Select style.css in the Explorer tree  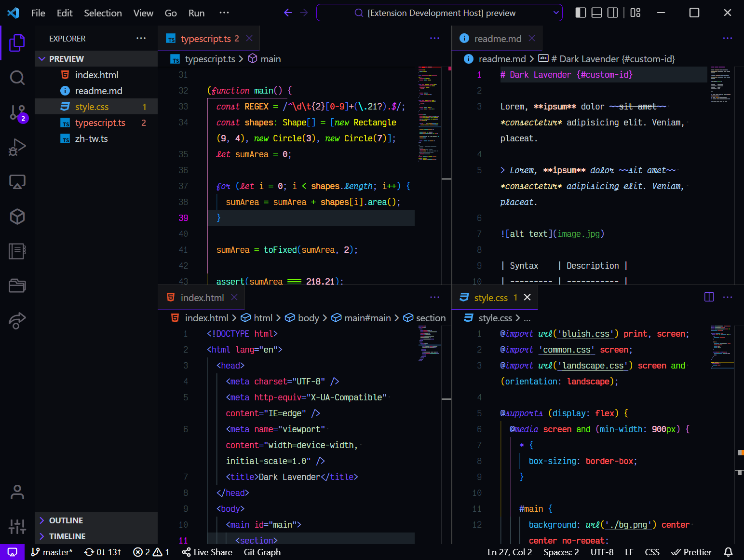(96, 107)
